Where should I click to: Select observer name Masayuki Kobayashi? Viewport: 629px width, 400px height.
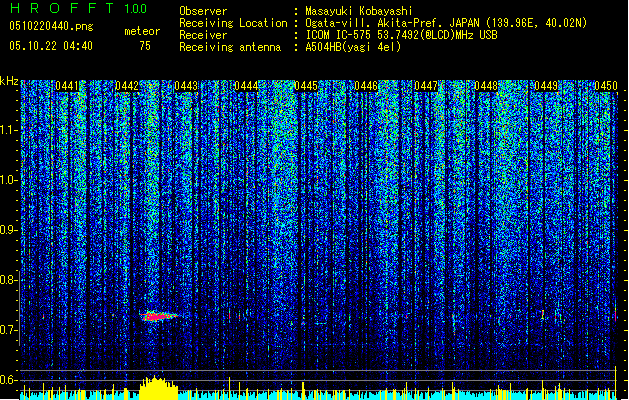tap(358, 11)
